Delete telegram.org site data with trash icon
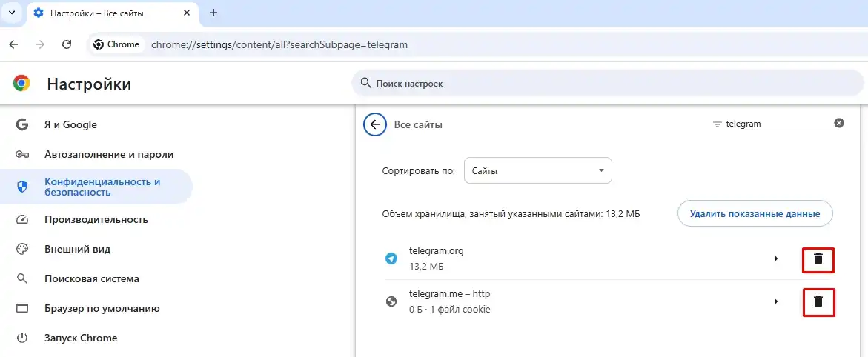This screenshot has height=357, width=868. click(x=818, y=258)
